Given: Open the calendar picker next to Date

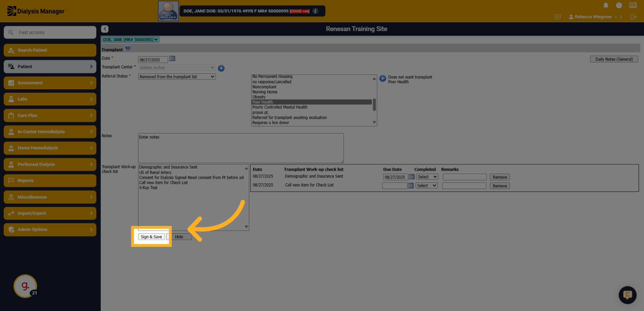Looking at the screenshot, I should click(x=172, y=58).
